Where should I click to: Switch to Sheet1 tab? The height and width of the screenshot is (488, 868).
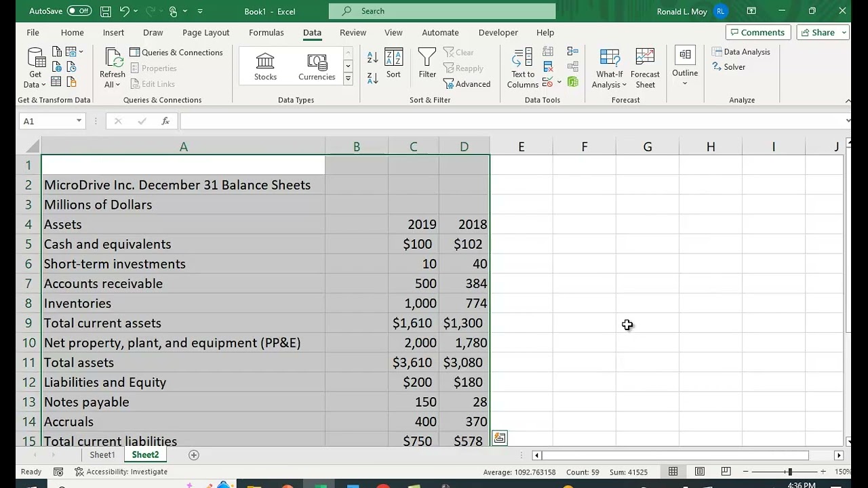(102, 455)
